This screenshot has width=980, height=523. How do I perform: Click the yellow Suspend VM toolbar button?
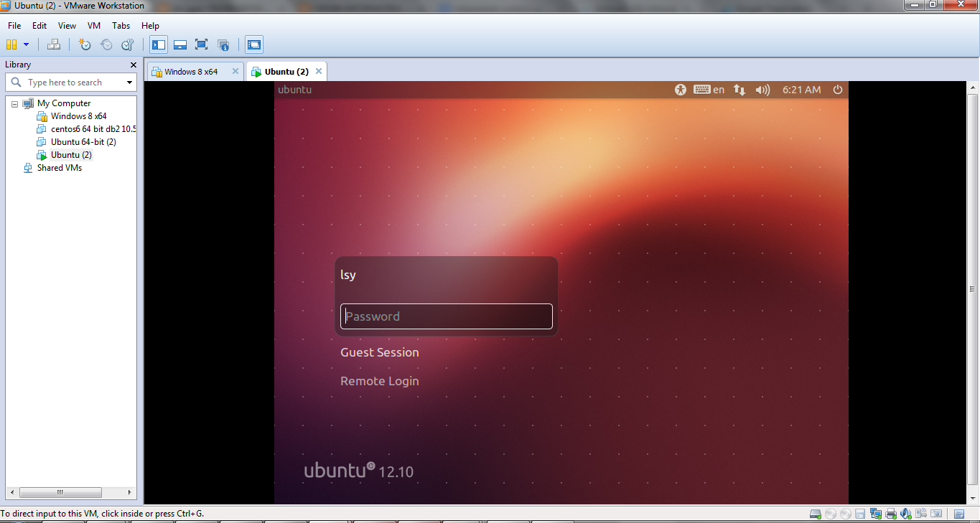click(11, 44)
